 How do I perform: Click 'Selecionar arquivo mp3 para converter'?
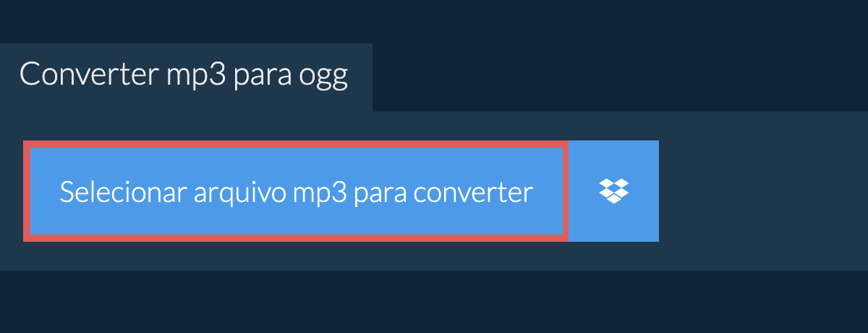[x=296, y=193]
